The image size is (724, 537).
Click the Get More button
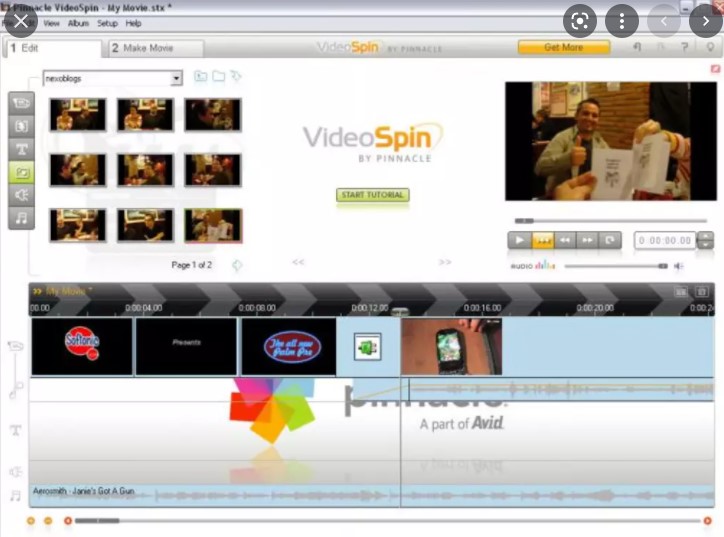[x=564, y=47]
